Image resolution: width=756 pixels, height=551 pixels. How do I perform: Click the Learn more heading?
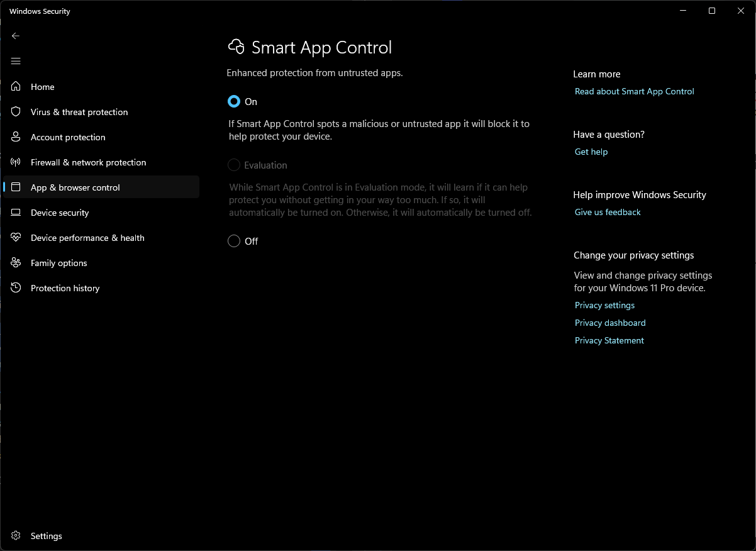597,74
